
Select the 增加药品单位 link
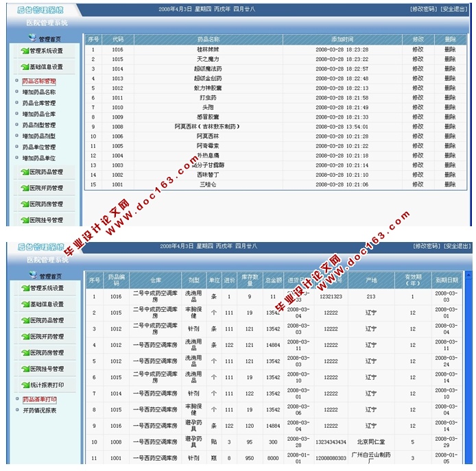pyautogui.click(x=39, y=158)
